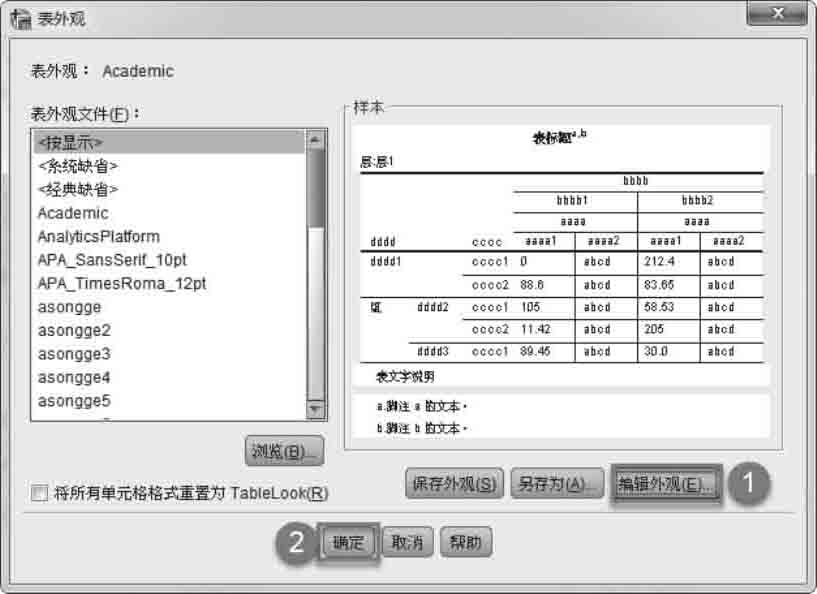This screenshot has width=817, height=594.
Task: Click the list scrollbar up arrow
Action: coord(315,140)
